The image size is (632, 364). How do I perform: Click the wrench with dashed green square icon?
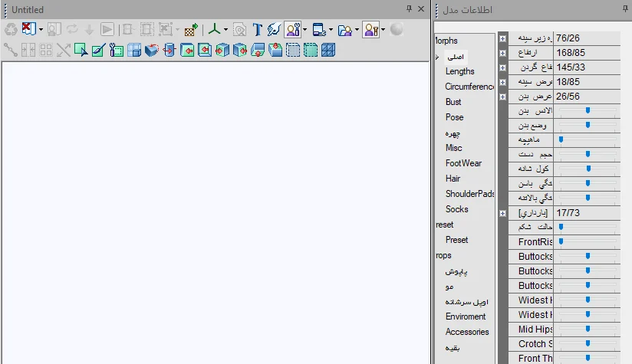pos(116,50)
